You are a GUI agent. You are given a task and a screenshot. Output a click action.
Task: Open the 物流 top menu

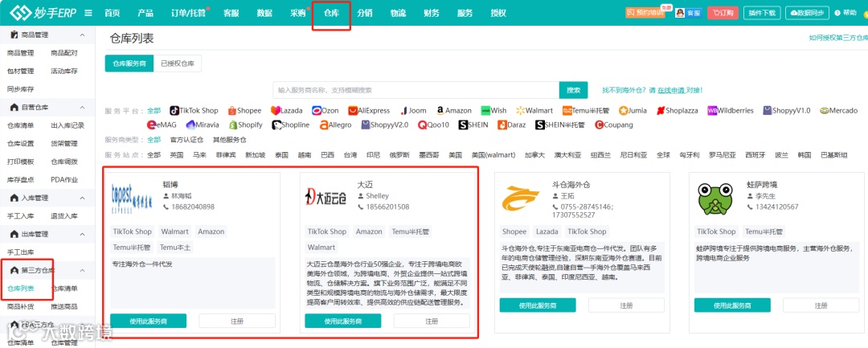click(398, 14)
